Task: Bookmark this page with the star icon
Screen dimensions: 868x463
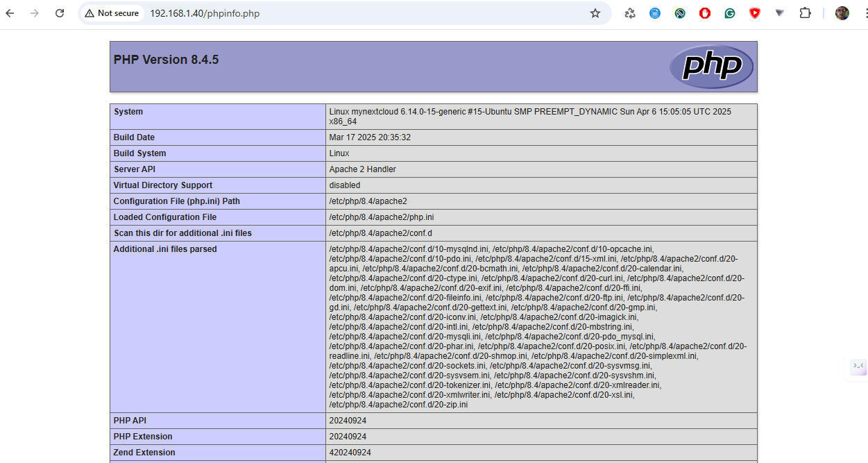Action: (x=595, y=13)
